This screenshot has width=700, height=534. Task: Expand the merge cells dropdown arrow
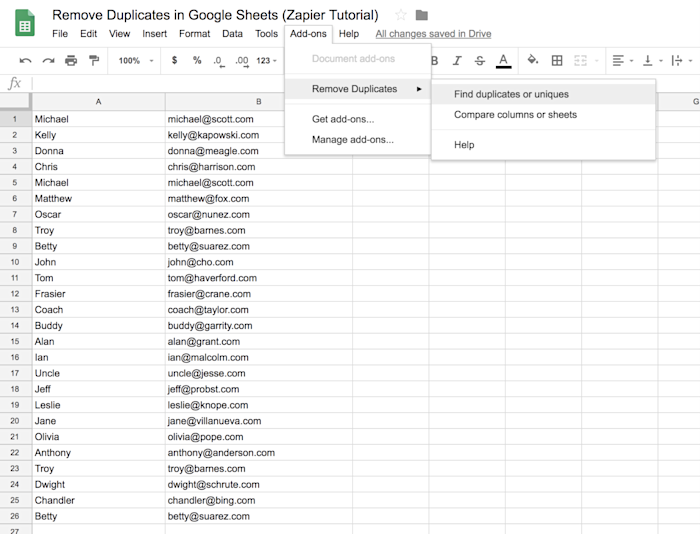(596, 60)
